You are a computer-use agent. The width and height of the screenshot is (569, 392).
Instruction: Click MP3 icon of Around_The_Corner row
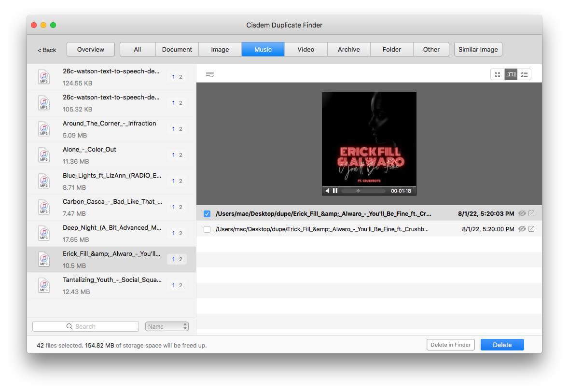pos(44,129)
